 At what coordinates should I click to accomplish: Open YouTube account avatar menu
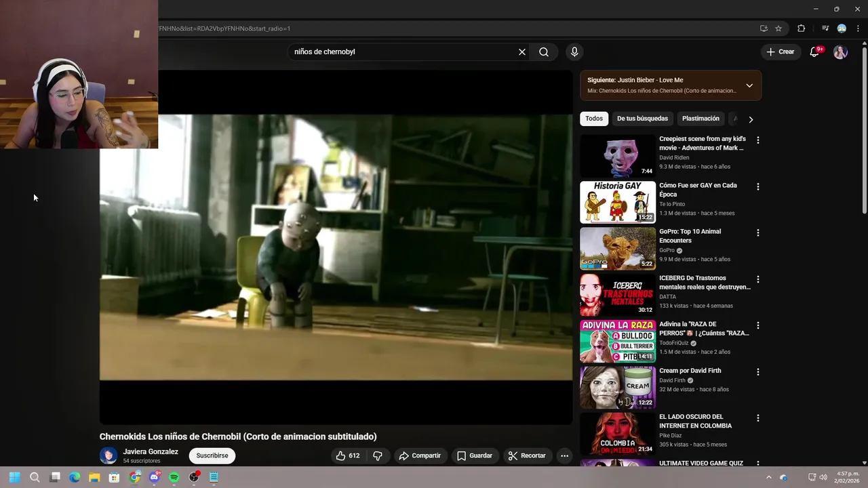point(840,52)
